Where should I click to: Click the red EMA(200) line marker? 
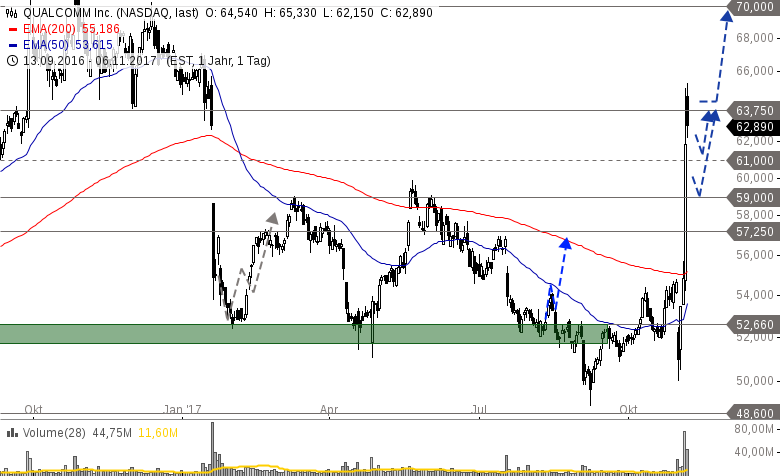pyautogui.click(x=12, y=29)
